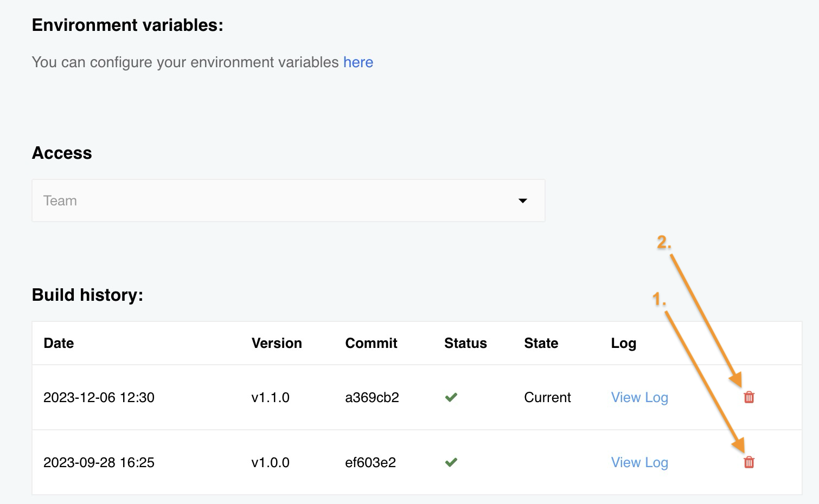Select the State column header
The width and height of the screenshot is (819, 504).
[x=541, y=343]
